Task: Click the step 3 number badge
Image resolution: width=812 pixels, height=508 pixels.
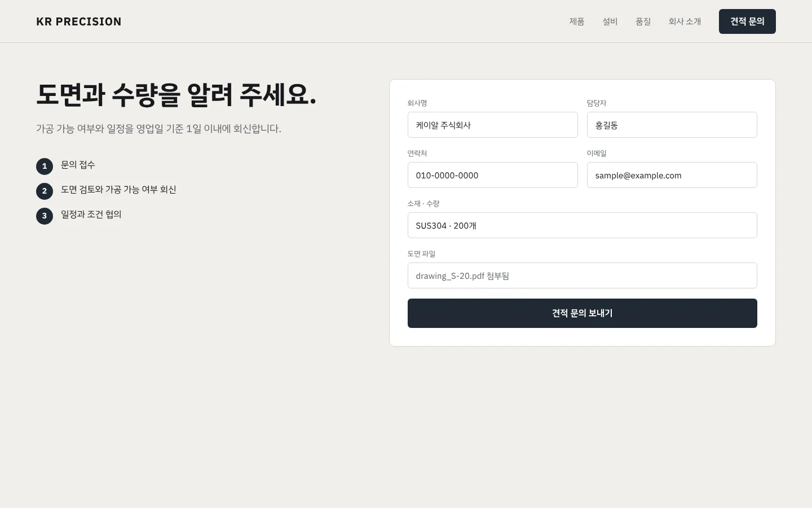Action: (x=45, y=216)
